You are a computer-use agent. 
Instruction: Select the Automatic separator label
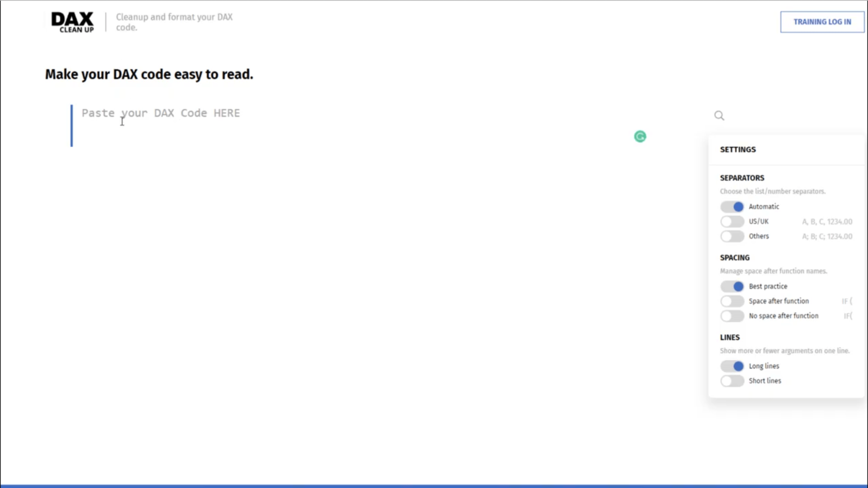(764, 207)
